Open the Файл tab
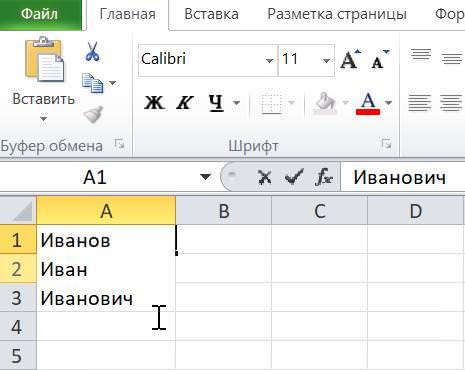This screenshot has width=465, height=370. 40,14
